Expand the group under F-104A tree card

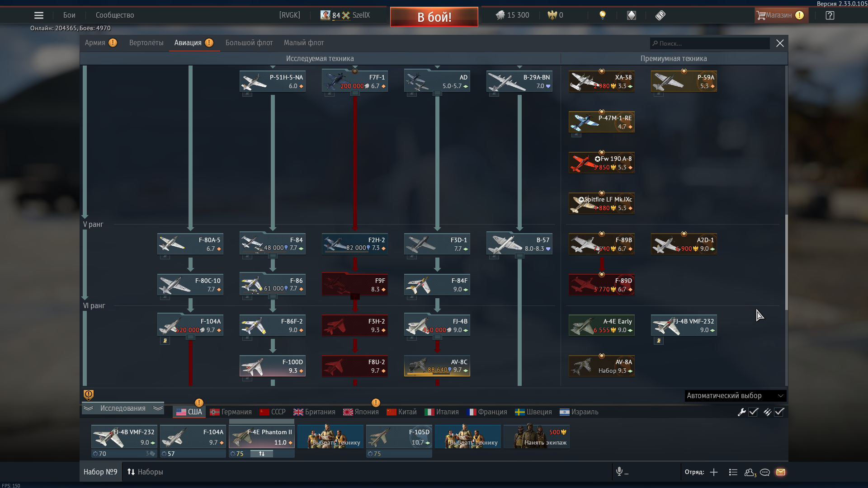point(190,338)
